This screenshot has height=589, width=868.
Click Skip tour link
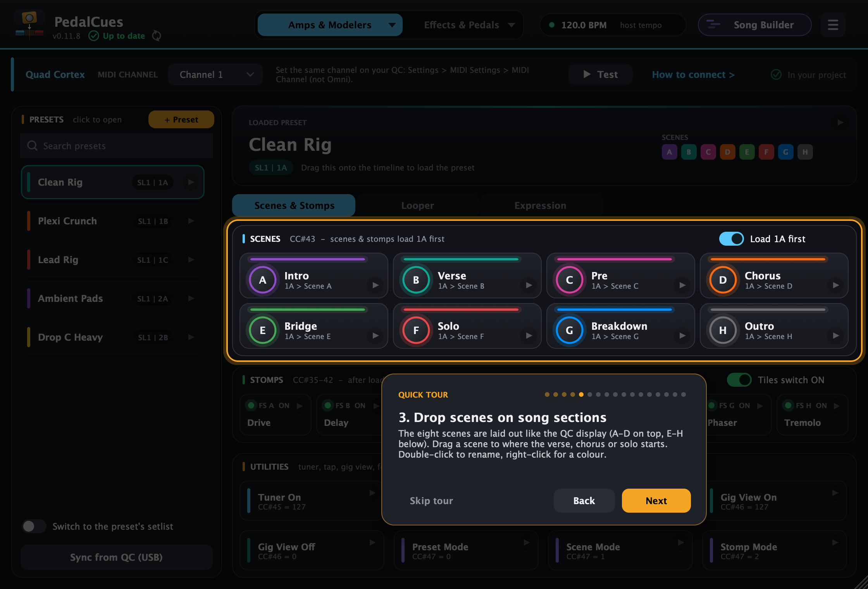pos(431,501)
